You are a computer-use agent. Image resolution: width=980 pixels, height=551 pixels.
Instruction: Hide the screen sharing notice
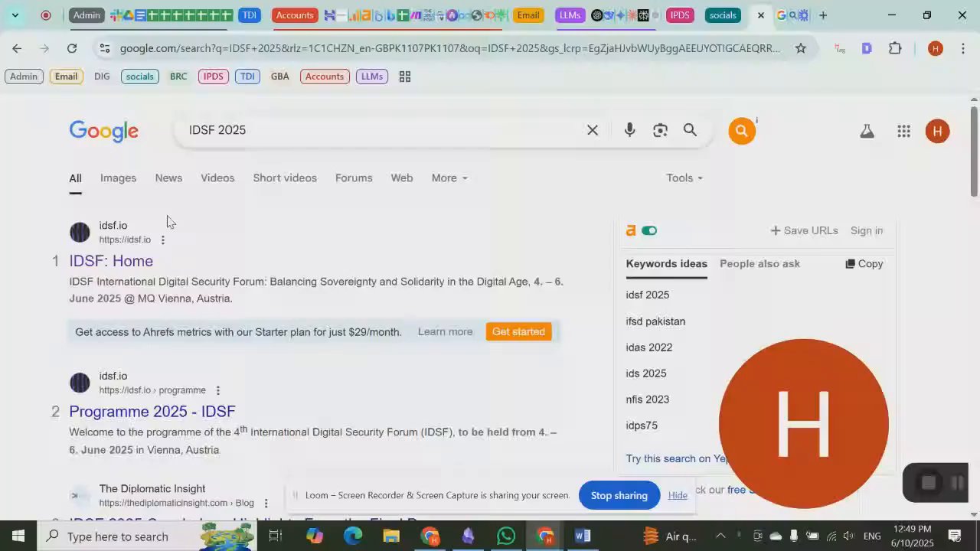pos(678,495)
